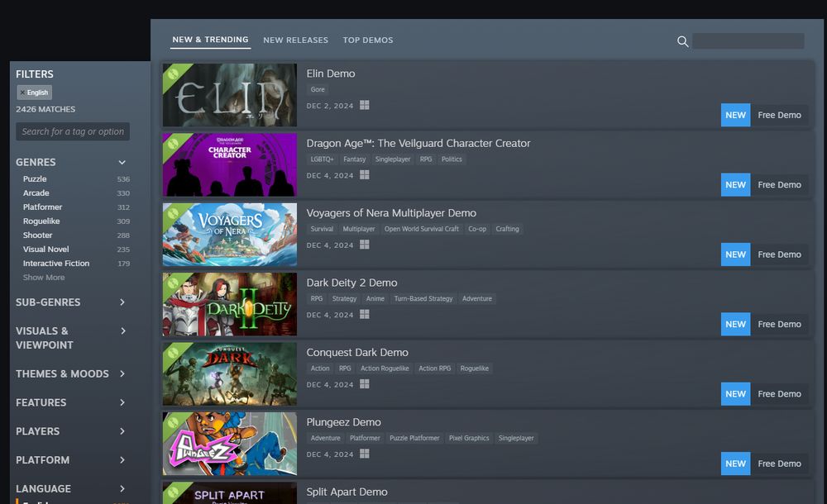
Task: Click Windows icon on Elin Demo row
Action: coord(365,105)
